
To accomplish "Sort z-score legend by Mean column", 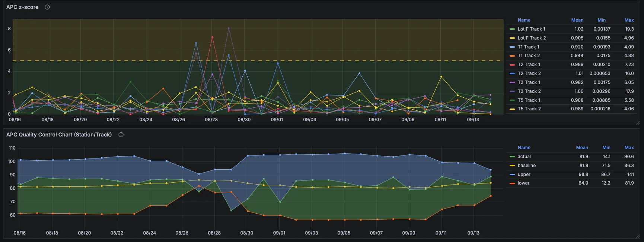I will pyautogui.click(x=577, y=20).
